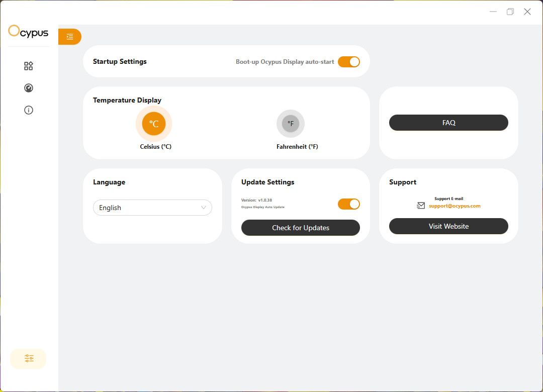Select the settings sliders icon at bottom

point(29,358)
